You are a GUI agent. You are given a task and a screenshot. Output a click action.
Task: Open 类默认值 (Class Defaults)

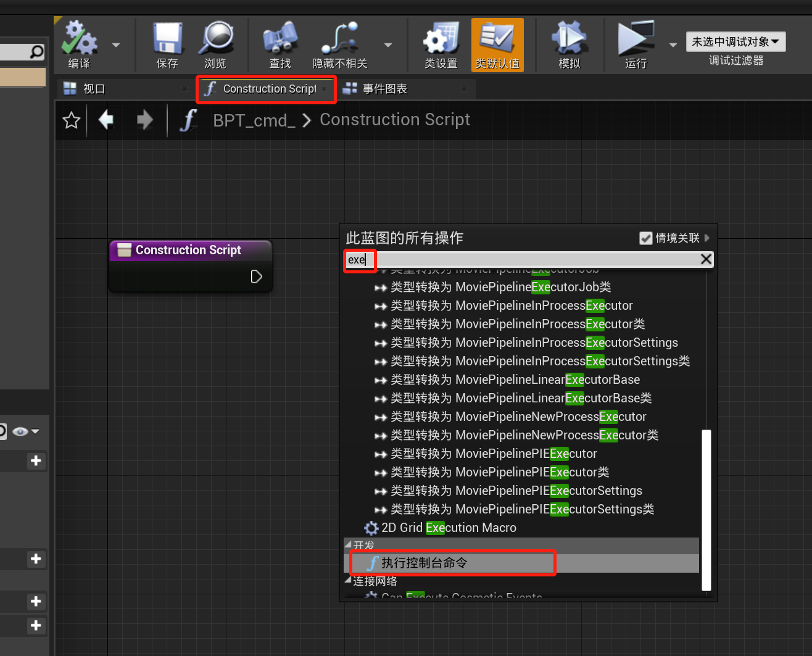[497, 43]
